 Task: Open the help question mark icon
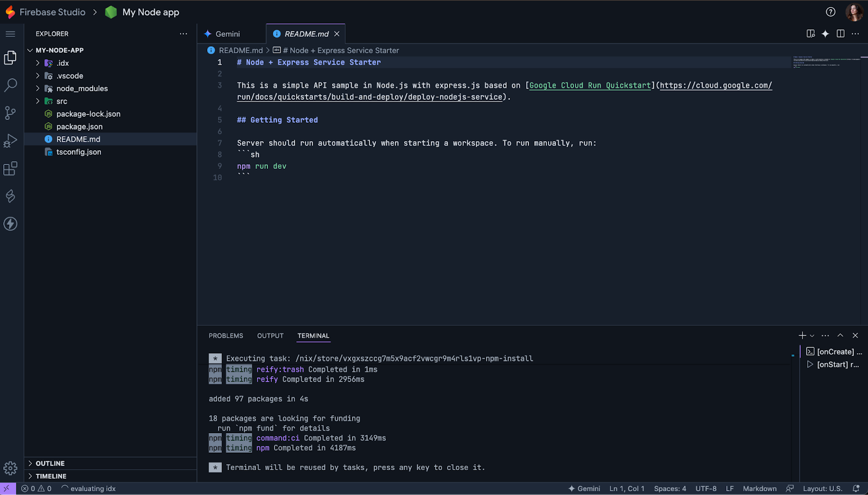[831, 12]
